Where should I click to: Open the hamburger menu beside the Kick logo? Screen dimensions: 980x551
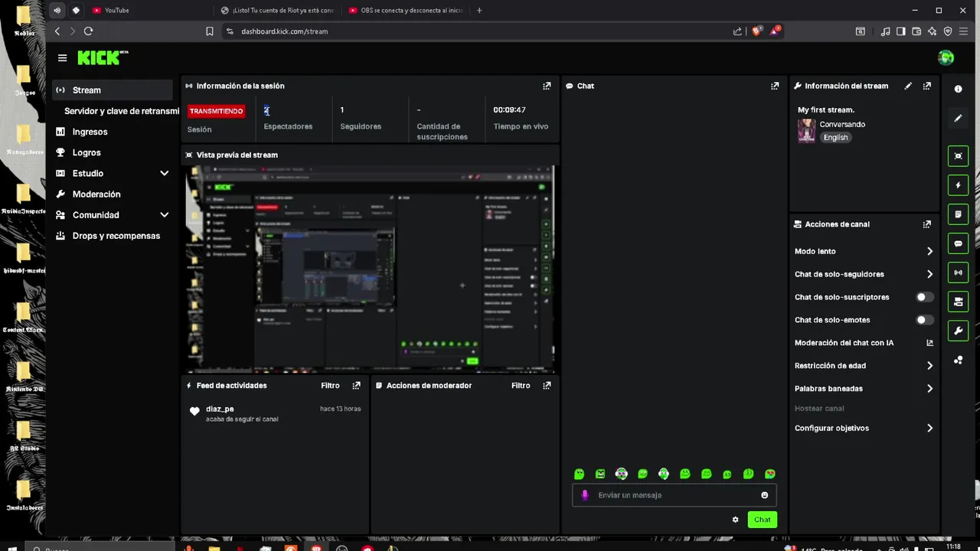coord(62,58)
